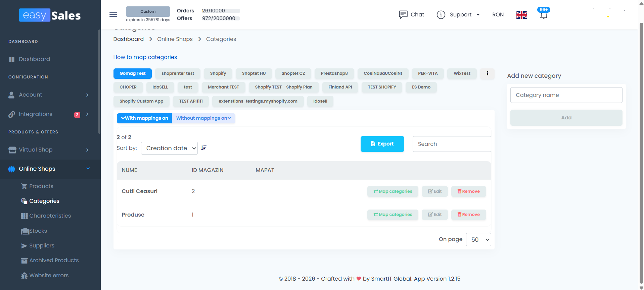
Task: Click the Orders usage progress bar
Action: (x=221, y=11)
